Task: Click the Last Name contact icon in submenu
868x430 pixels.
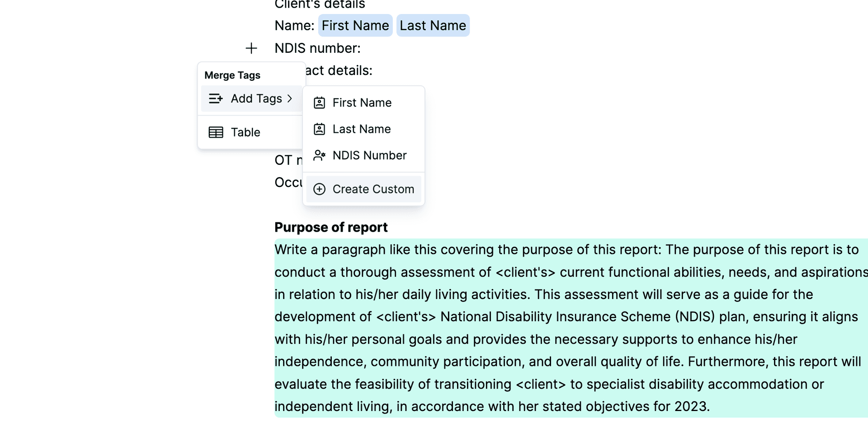Action: (319, 129)
